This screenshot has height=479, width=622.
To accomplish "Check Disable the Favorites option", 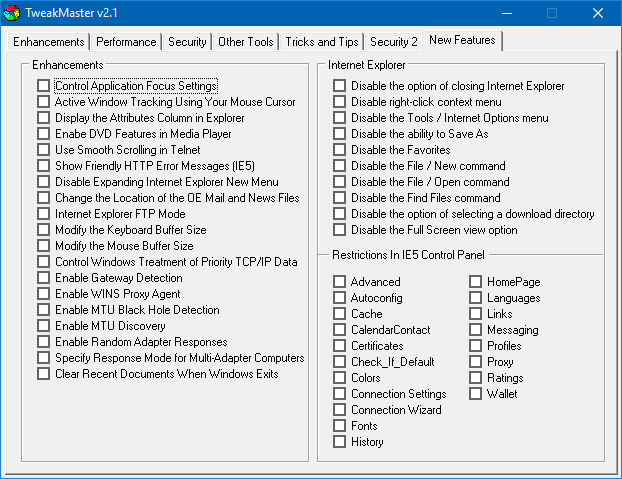I will [x=340, y=150].
